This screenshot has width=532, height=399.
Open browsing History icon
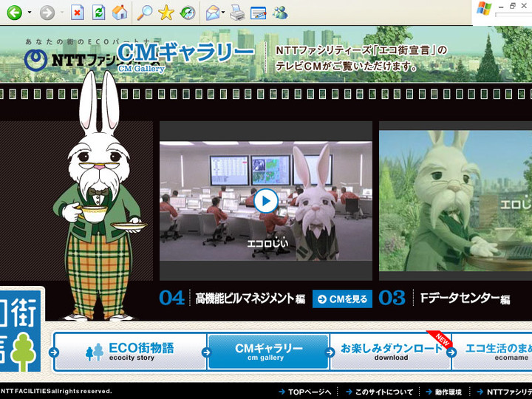(x=188, y=13)
